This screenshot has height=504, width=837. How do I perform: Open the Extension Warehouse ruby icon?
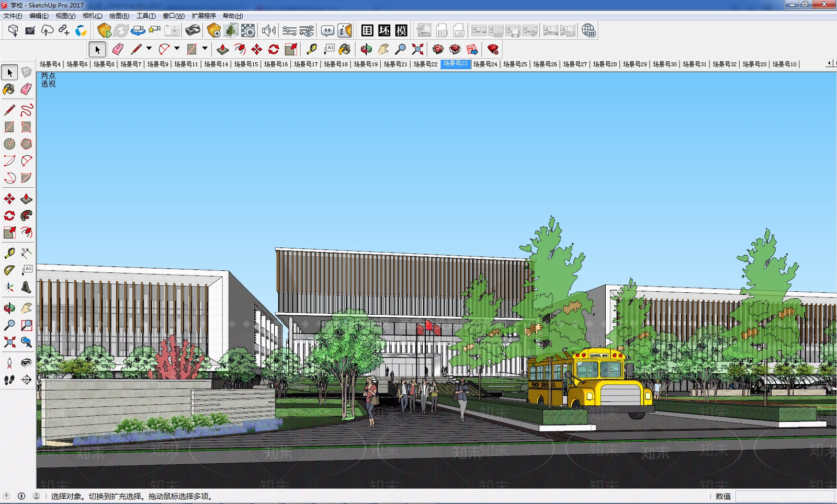point(493,49)
